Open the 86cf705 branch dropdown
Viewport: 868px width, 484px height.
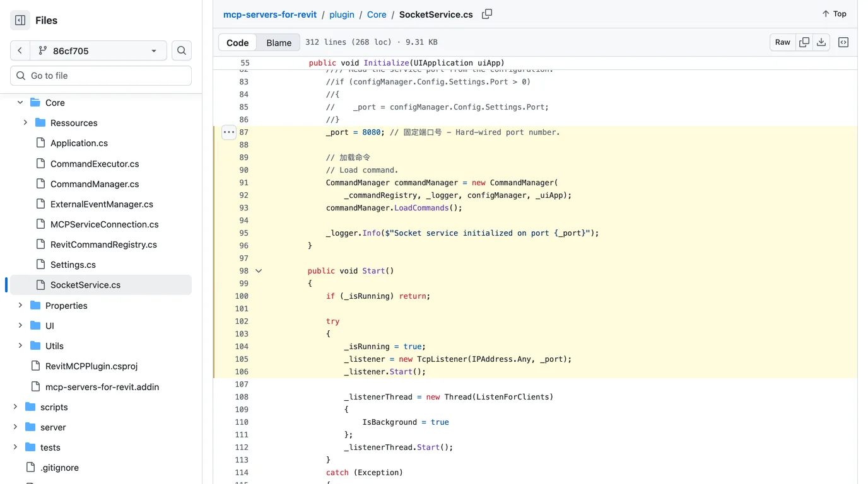[x=99, y=50]
